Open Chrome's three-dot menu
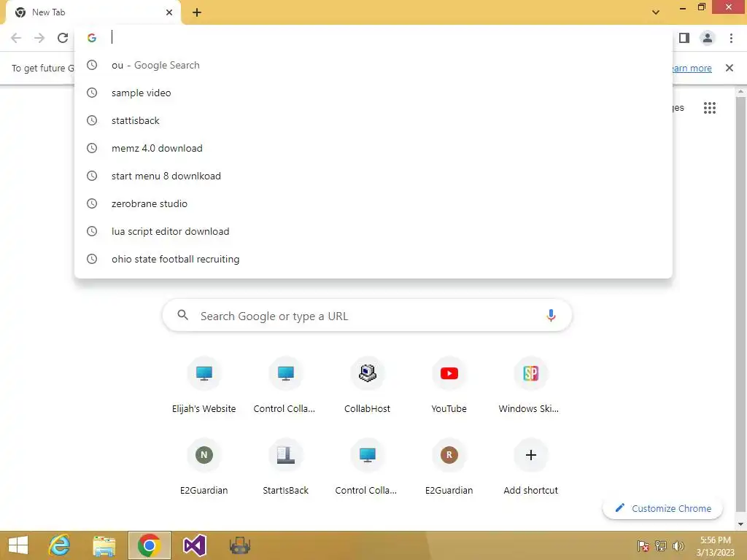Image resolution: width=747 pixels, height=560 pixels. coord(731,38)
